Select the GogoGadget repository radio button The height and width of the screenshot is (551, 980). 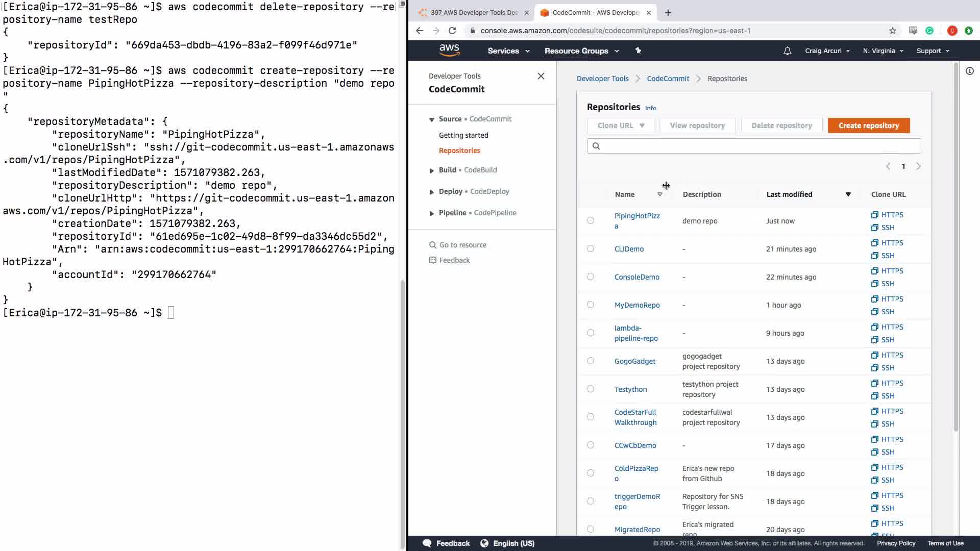(591, 361)
